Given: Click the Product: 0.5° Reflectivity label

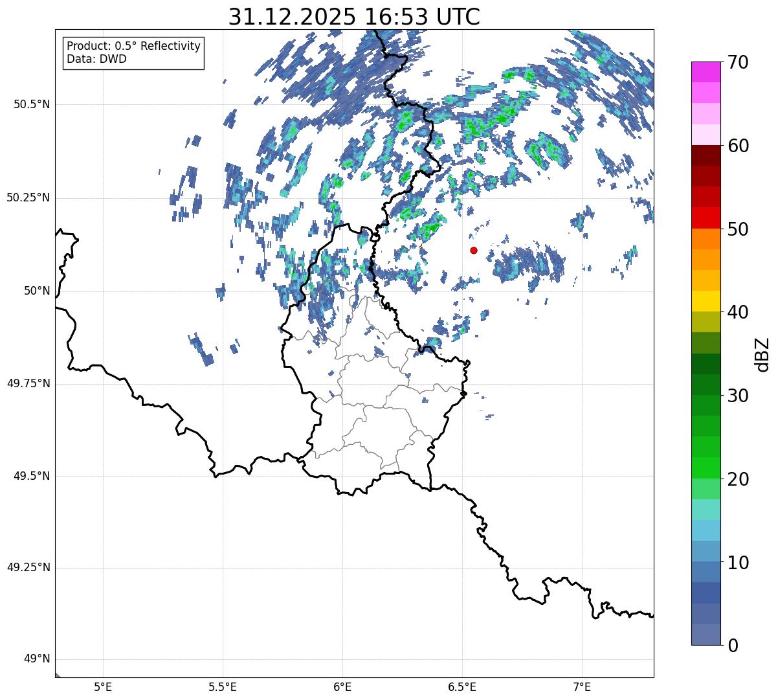Looking at the screenshot, I should click(133, 47).
